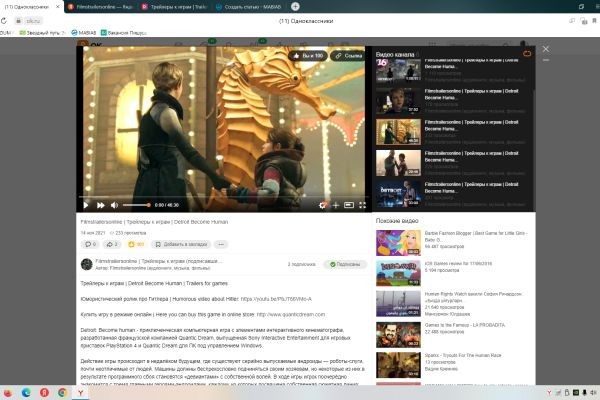Open the MABIAB bookmark
This screenshot has height=400, width=600.
[x=83, y=33]
